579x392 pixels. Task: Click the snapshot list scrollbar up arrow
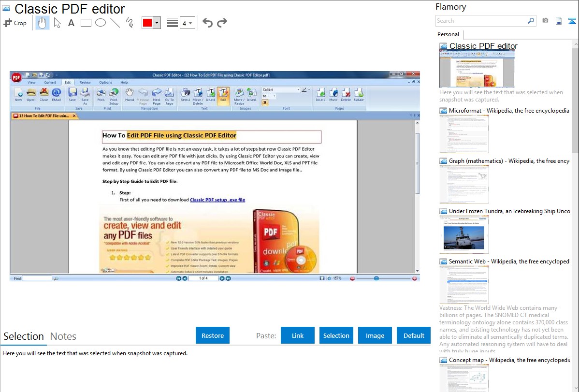coord(575,44)
